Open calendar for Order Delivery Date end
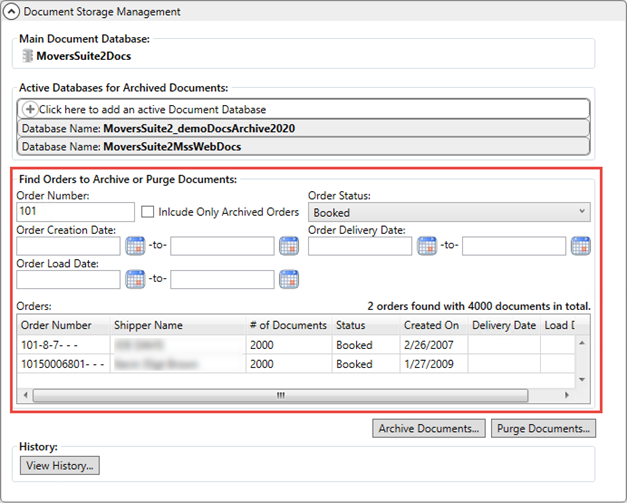The height and width of the screenshot is (503, 627). tap(580, 246)
